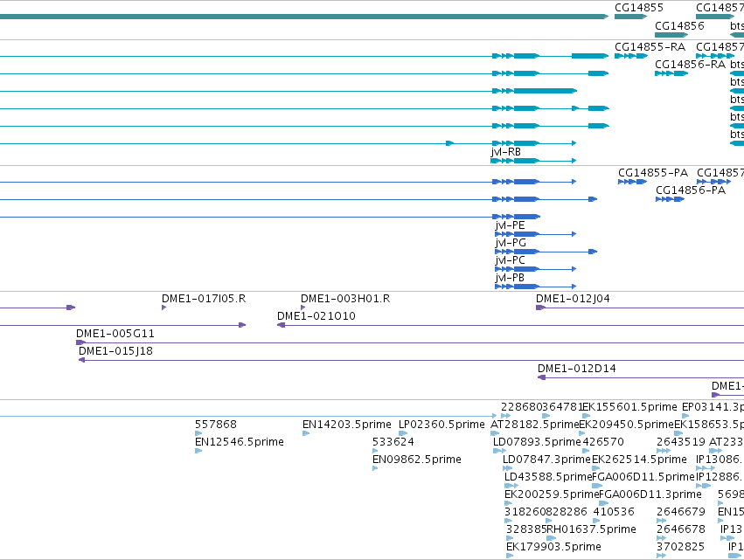This screenshot has height=560, width=744.
Task: Open the CG14856-RA transcript feature
Action: pyautogui.click(x=671, y=73)
